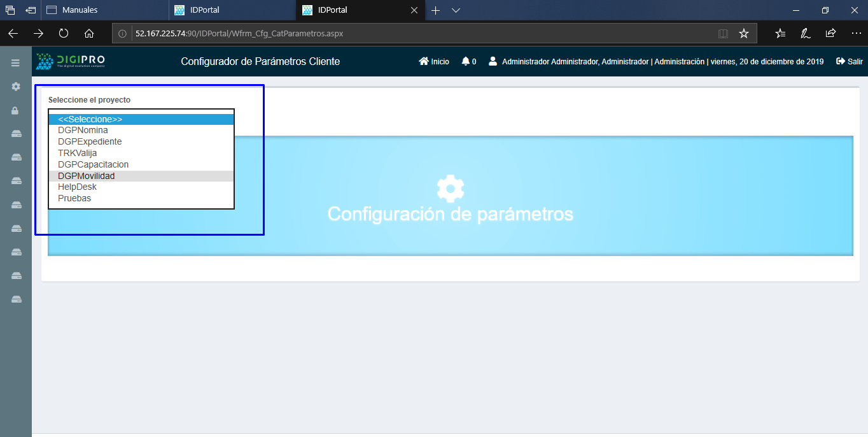Select HelpDesk project option
The image size is (868, 437).
(78, 187)
